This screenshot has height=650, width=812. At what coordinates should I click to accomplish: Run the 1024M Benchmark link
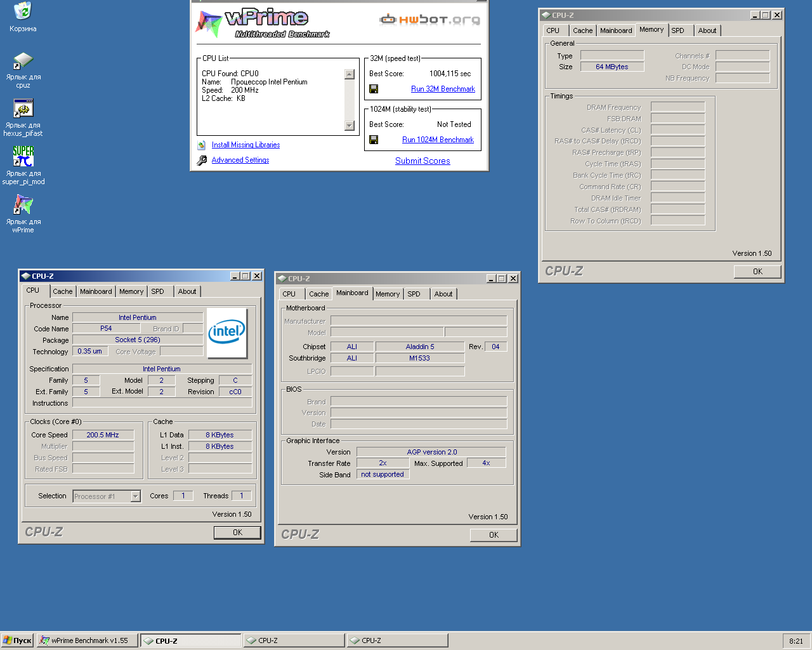pos(438,140)
